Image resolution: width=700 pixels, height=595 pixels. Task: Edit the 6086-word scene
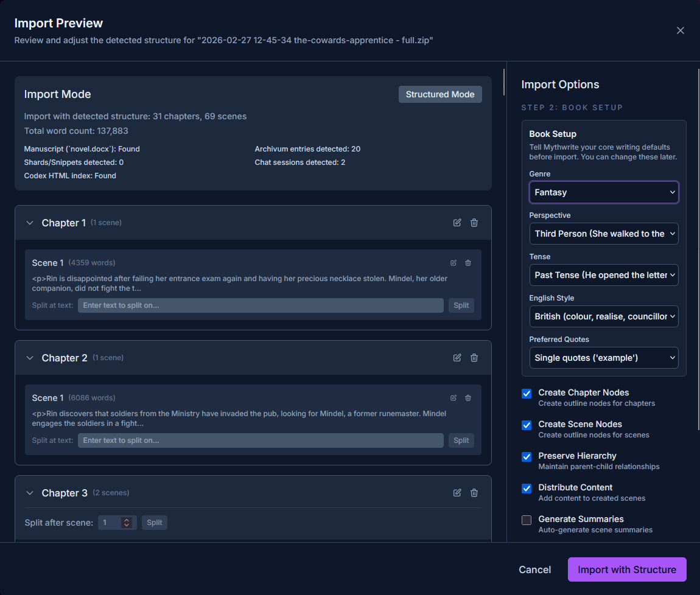point(453,398)
